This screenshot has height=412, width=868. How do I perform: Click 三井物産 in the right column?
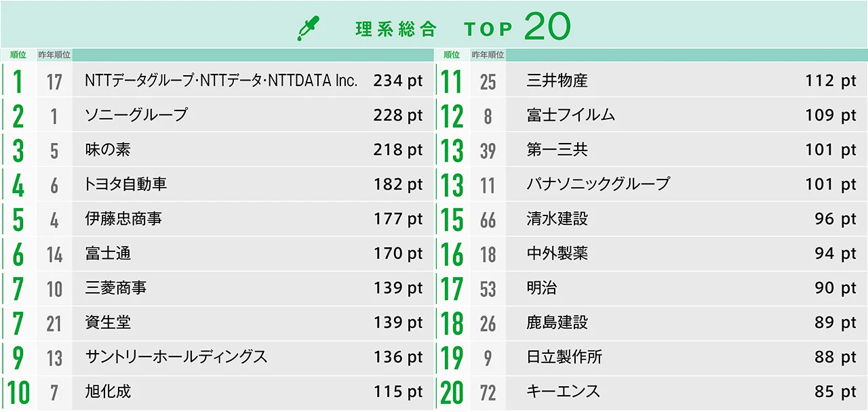click(557, 81)
